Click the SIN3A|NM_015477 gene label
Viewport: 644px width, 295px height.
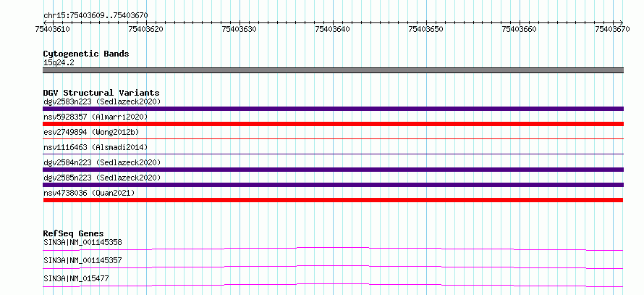click(x=76, y=278)
